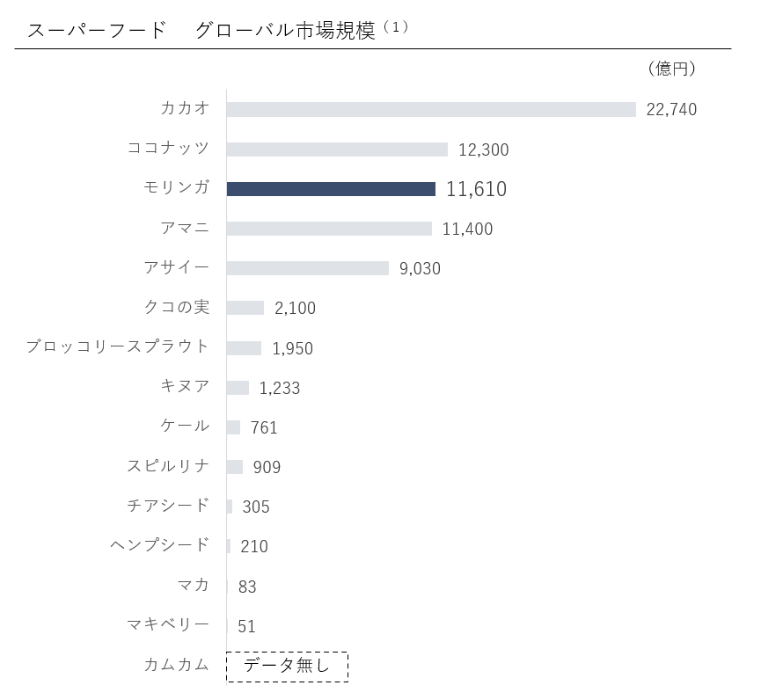Click the アサイー bar
This screenshot has height=700, width=761.
tap(307, 268)
